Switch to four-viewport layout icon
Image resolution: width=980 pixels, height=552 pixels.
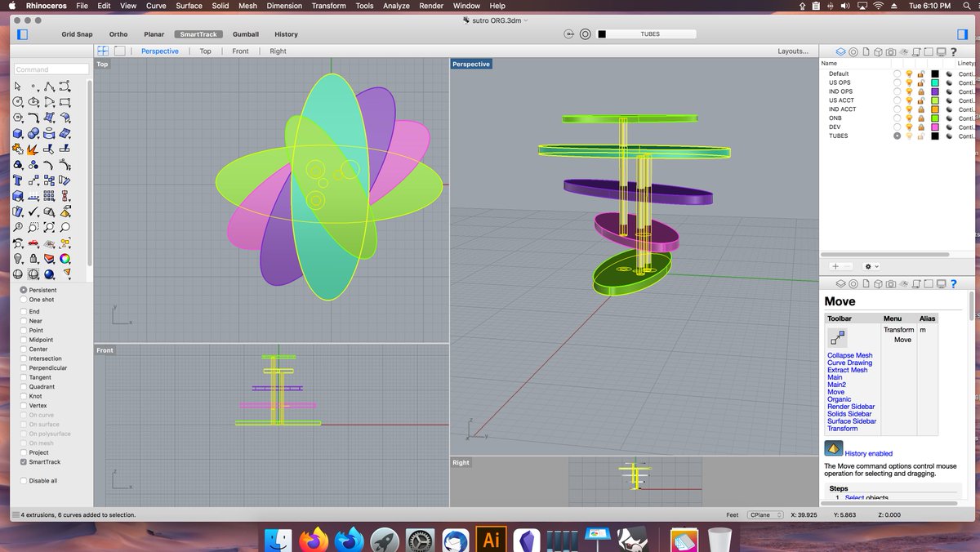104,51
